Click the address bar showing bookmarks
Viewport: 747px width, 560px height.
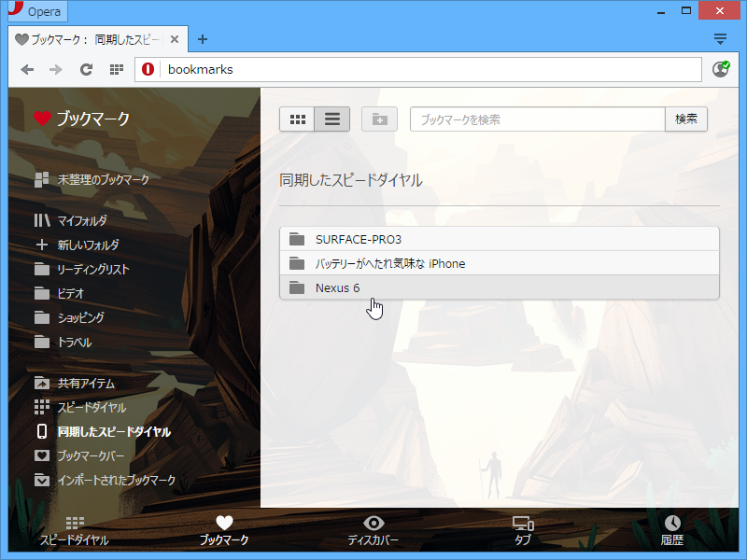point(418,69)
